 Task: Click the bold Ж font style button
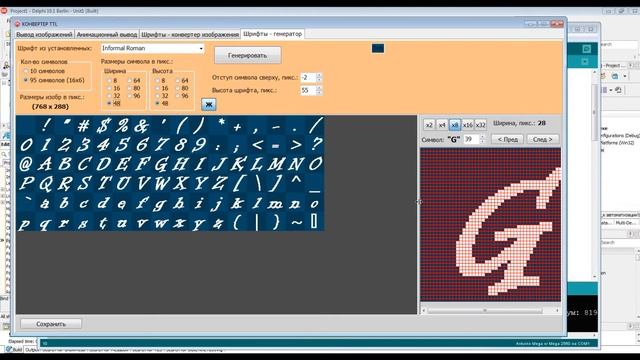(209, 104)
